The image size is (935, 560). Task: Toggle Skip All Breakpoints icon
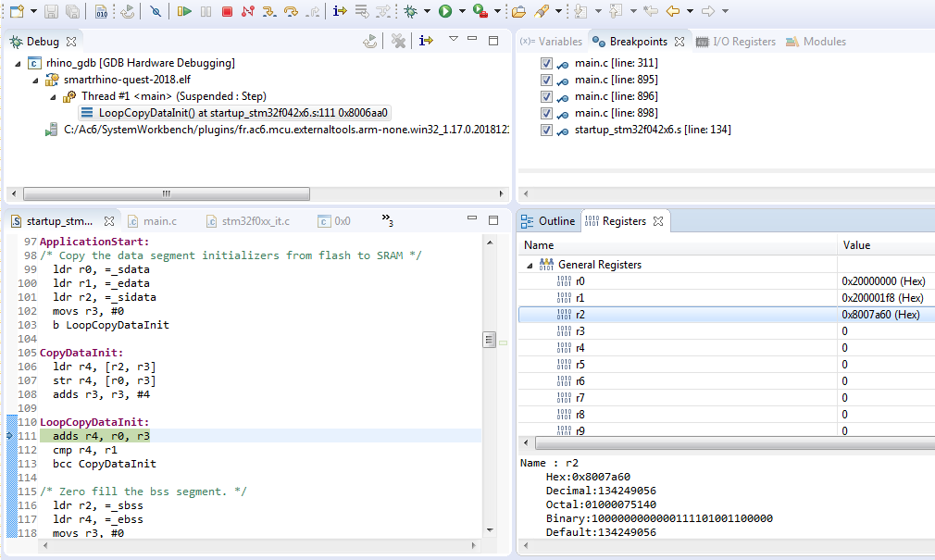click(x=156, y=11)
